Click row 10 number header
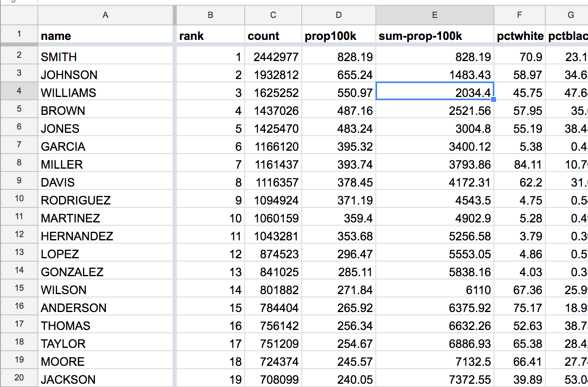 19,198
